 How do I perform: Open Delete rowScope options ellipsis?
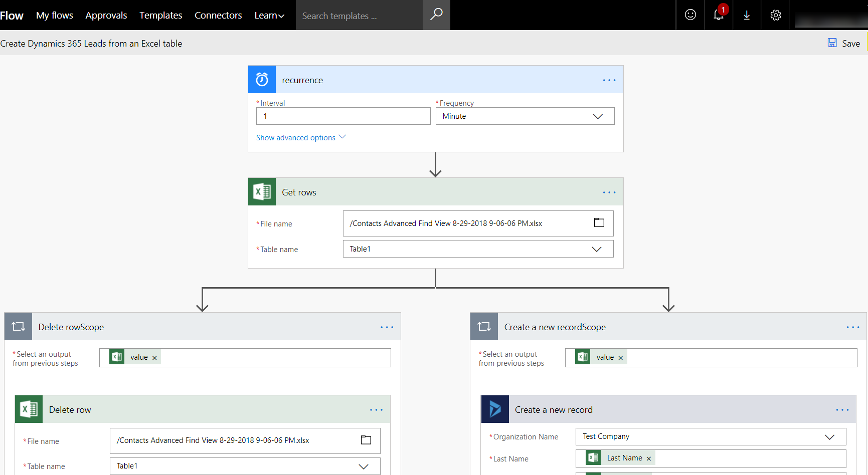click(x=387, y=327)
